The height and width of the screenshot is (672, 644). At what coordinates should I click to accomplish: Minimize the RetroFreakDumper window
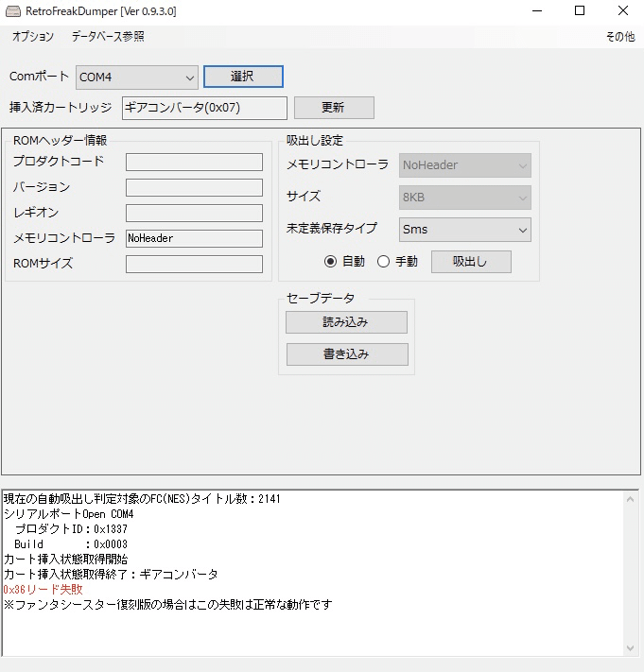point(537,10)
